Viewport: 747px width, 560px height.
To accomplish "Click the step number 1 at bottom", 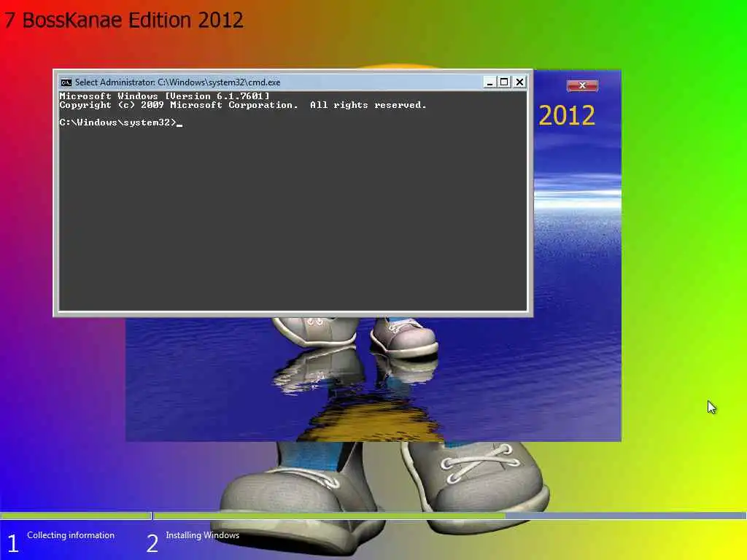I will pos(13,543).
